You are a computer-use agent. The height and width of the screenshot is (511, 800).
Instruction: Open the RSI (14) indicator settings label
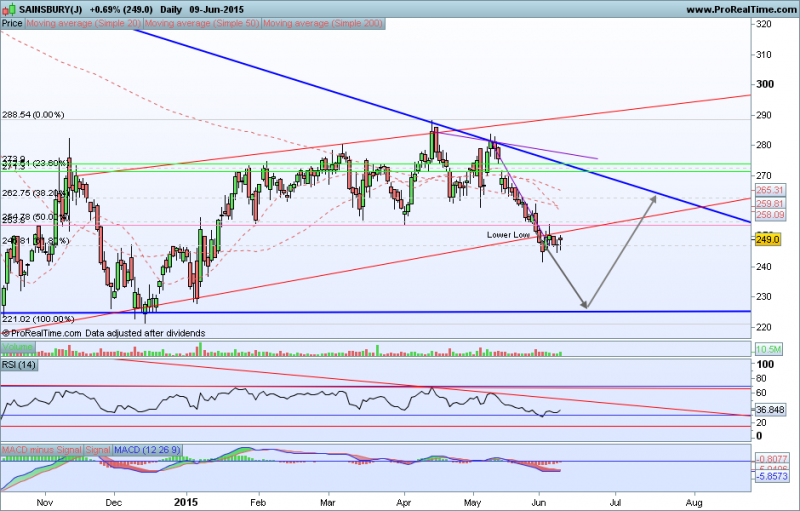point(19,366)
